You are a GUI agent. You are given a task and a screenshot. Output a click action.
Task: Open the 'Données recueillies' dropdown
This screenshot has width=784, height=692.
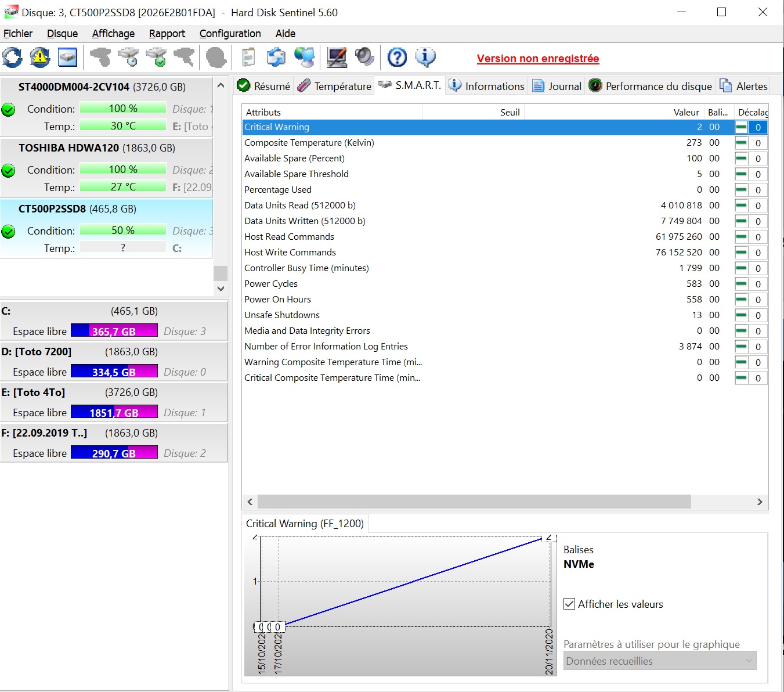pos(660,661)
